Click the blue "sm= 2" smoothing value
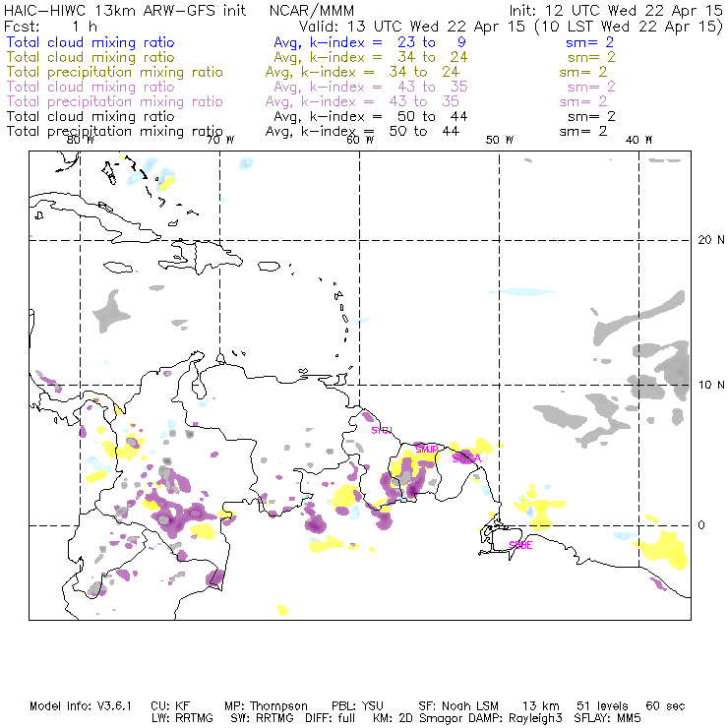 click(589, 42)
